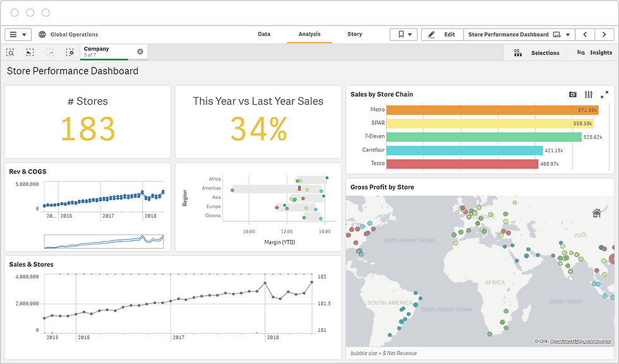Image resolution: width=619 pixels, height=364 pixels.
Task: Open the selections search tool
Action: click(x=10, y=52)
